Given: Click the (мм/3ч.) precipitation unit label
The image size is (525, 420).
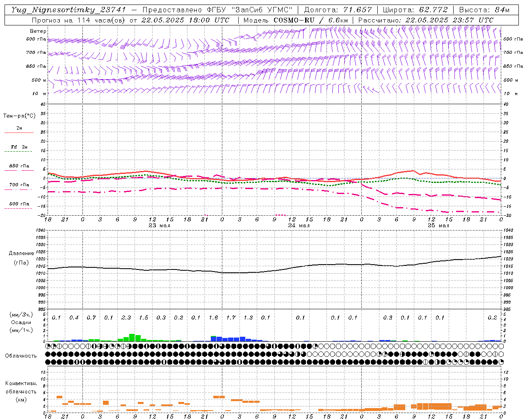Looking at the screenshot, I should pos(21,315).
